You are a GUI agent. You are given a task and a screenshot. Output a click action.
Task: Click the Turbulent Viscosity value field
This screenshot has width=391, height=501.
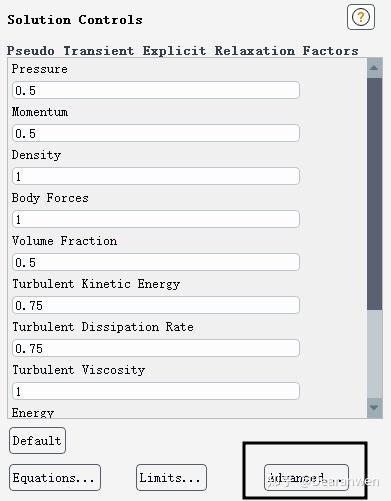tap(156, 391)
